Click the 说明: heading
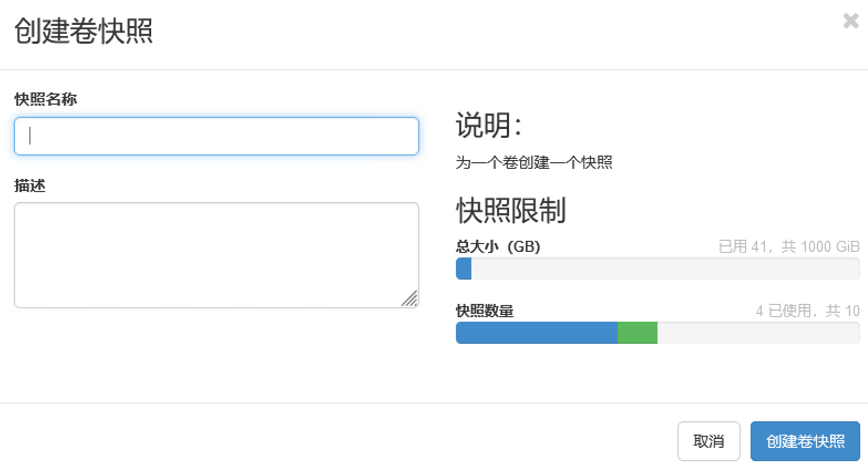This screenshot has height=470, width=868. click(x=489, y=125)
